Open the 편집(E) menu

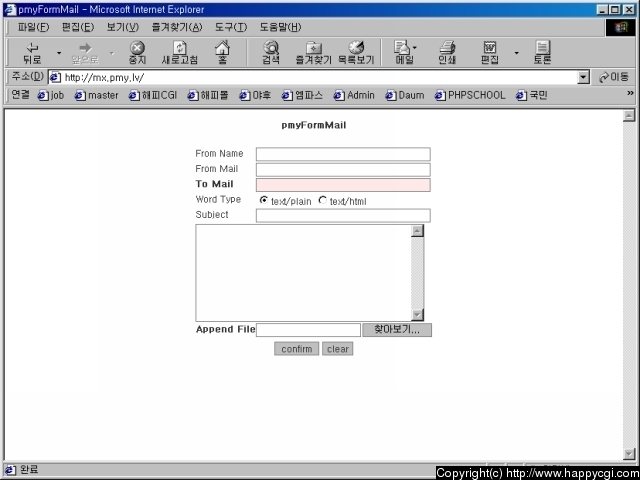click(78, 27)
